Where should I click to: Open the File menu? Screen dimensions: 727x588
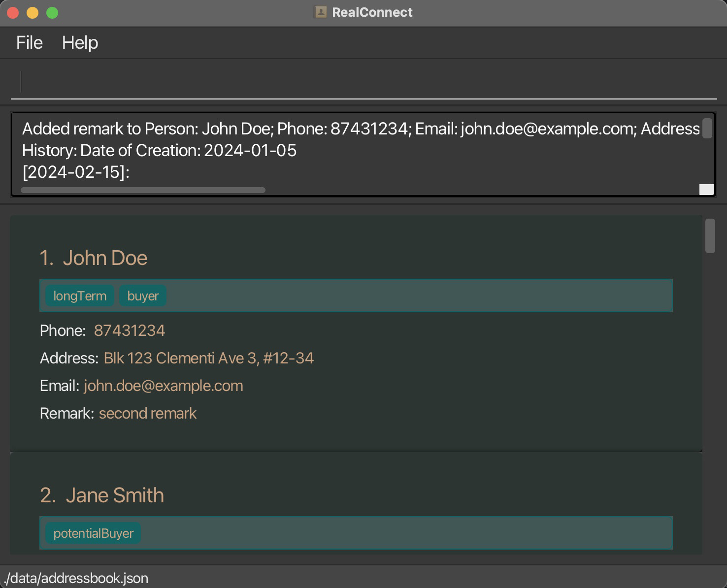click(x=30, y=43)
